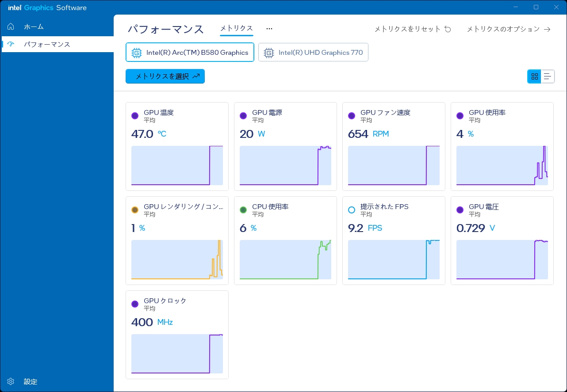This screenshot has height=392, width=567.
Task: Click the GPU クロック card title
Action: 165,301
